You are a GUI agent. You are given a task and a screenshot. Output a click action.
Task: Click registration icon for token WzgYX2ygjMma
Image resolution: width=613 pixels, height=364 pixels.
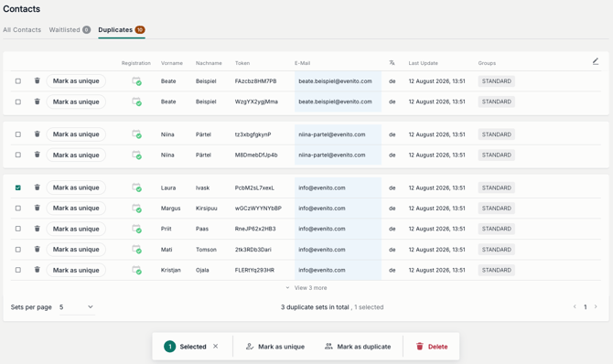pos(136,102)
